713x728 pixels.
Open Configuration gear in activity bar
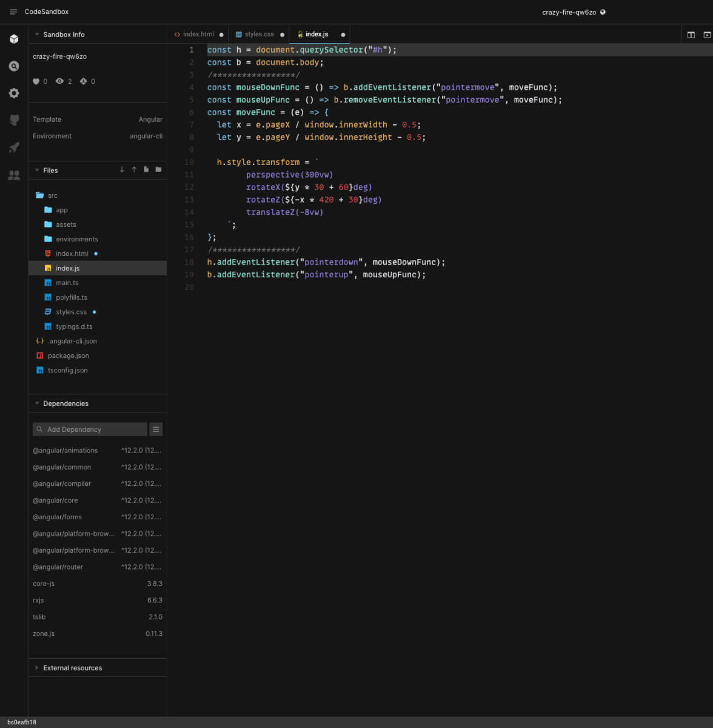14,93
